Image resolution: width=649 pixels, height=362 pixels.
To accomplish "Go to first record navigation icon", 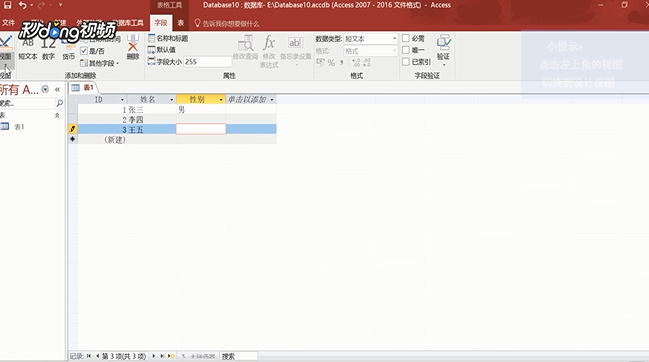I will click(89, 356).
